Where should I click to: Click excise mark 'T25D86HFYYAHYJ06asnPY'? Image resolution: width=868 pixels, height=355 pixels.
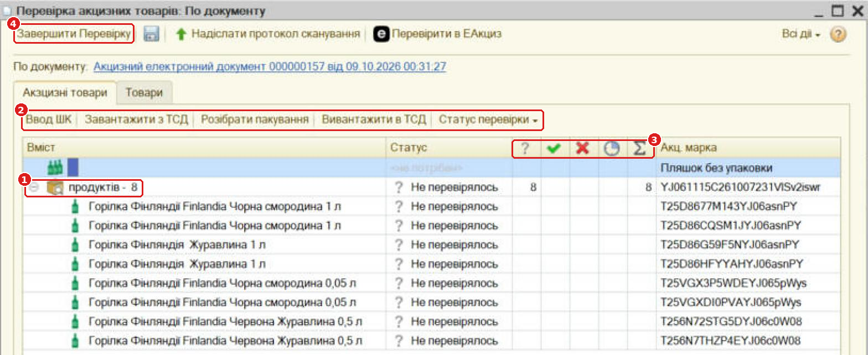[x=732, y=264]
